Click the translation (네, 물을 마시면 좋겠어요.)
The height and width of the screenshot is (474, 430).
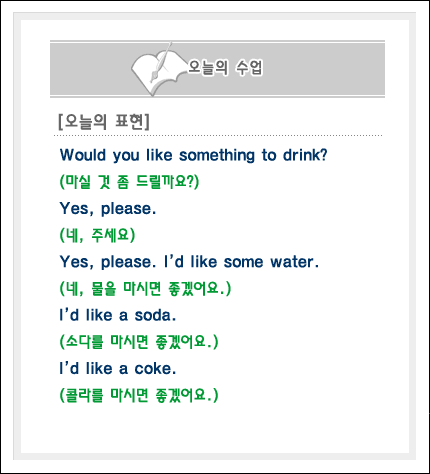(x=145, y=289)
